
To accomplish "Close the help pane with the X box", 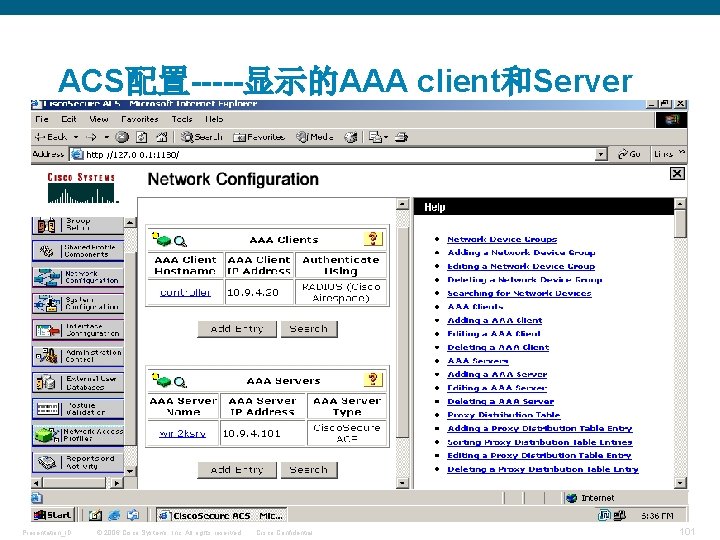I will click(x=677, y=174).
